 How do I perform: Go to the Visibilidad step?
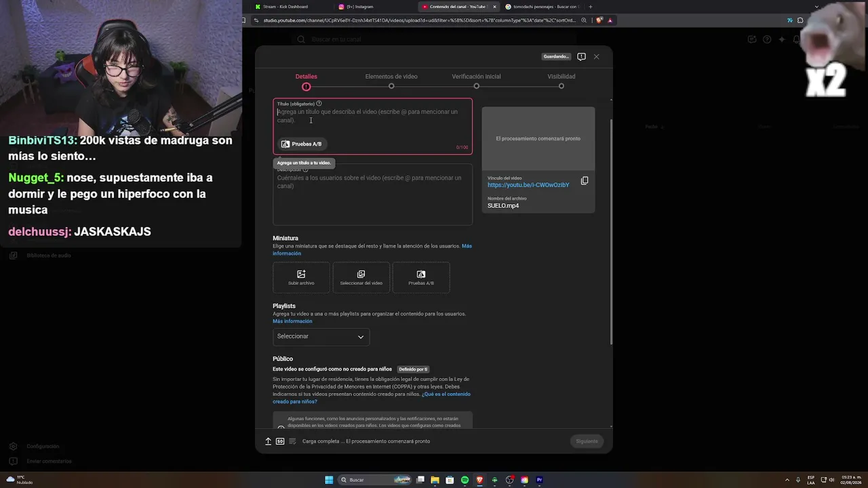tap(561, 81)
